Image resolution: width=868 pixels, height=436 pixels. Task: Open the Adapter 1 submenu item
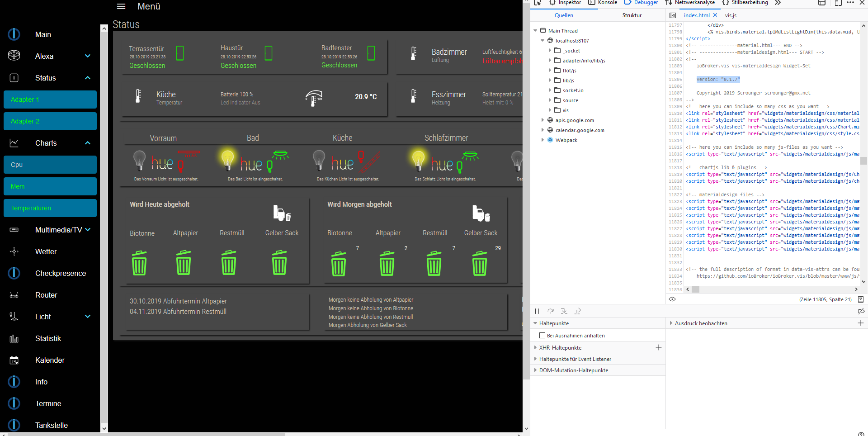click(x=50, y=100)
